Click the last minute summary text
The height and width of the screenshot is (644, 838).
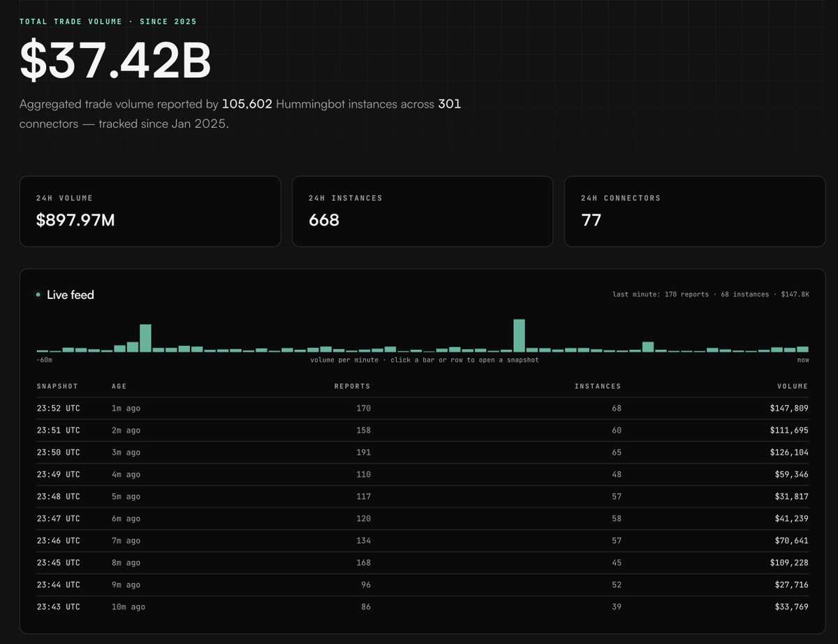[x=711, y=295]
